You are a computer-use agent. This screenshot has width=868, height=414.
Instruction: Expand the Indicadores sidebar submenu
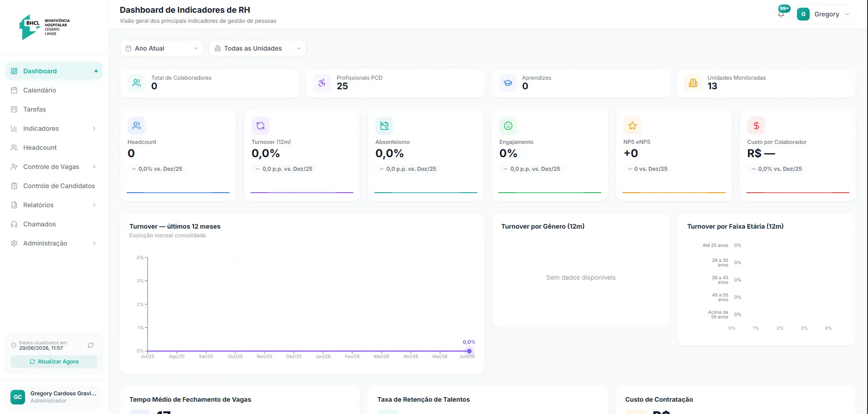(x=54, y=128)
